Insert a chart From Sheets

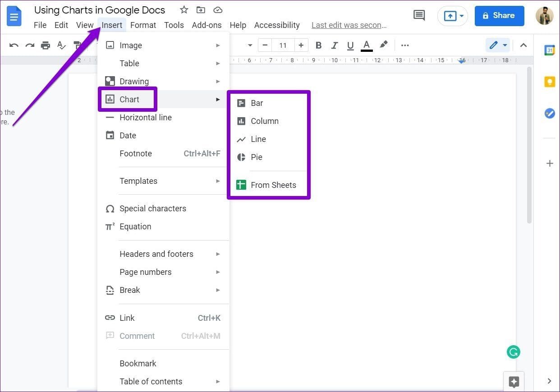coord(269,185)
